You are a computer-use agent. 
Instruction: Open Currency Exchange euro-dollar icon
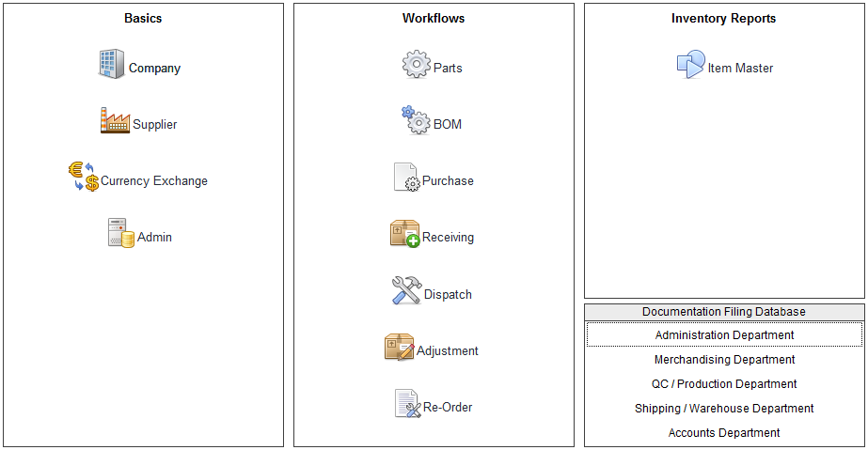coord(83,177)
